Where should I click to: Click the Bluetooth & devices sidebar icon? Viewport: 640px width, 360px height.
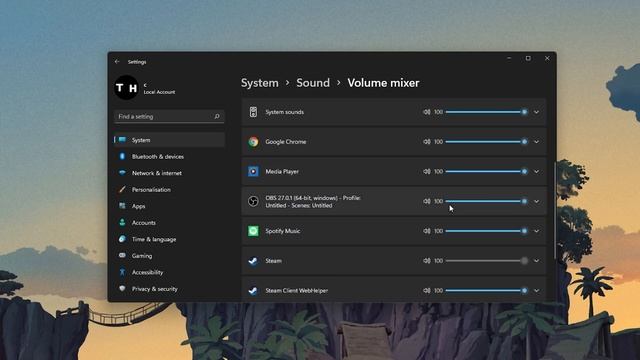tap(122, 156)
